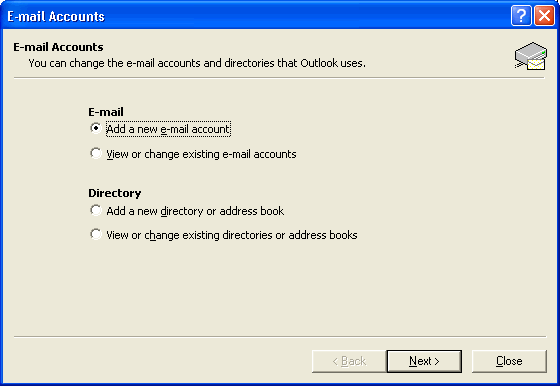Choose the Add a new directory or address book radio
This screenshot has height=386, width=560.
95,210
